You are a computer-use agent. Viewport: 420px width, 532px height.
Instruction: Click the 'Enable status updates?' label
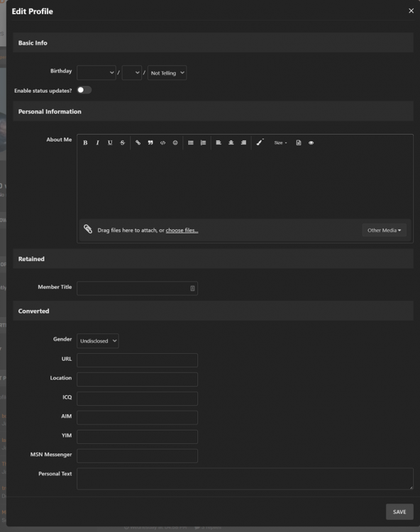43,91
